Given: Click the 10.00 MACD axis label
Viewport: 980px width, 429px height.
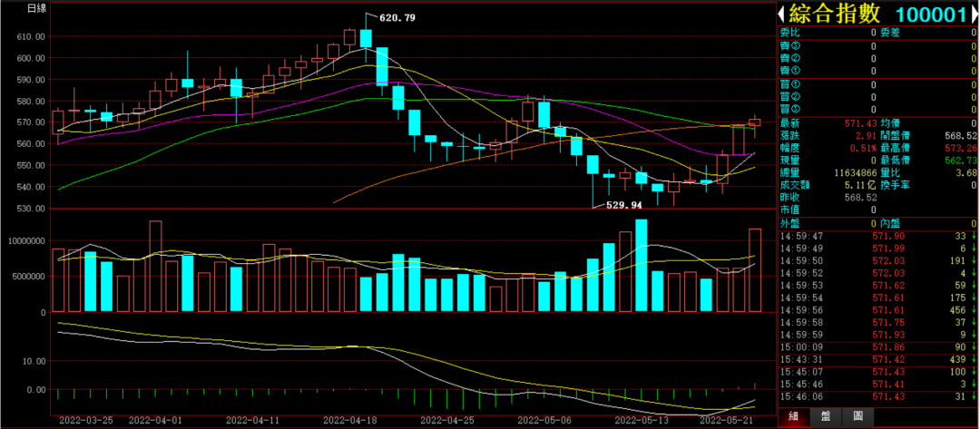Looking at the screenshot, I should [x=34, y=361].
